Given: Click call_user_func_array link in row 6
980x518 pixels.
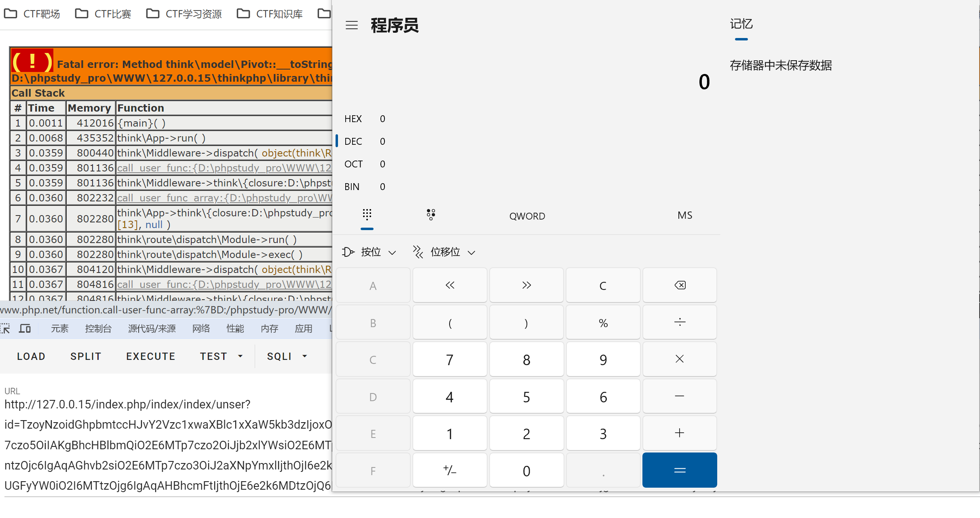Looking at the screenshot, I should pos(224,198).
